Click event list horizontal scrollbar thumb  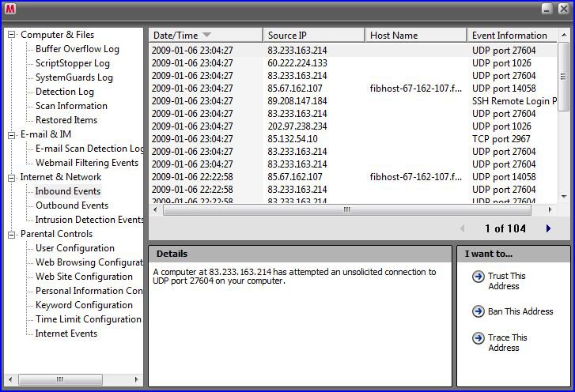(347, 210)
